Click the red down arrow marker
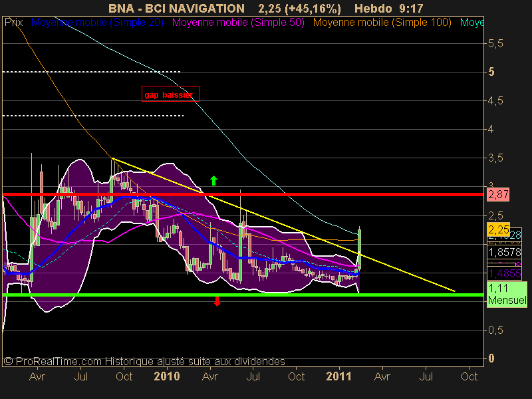The image size is (532, 399). (x=217, y=301)
